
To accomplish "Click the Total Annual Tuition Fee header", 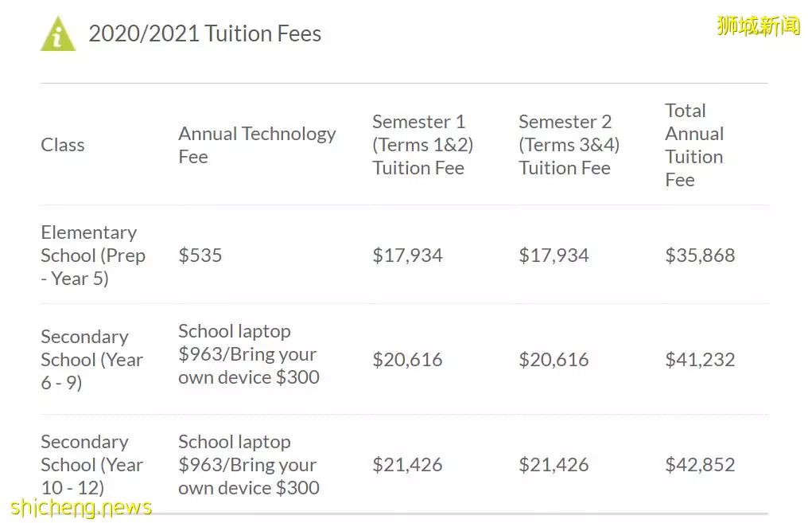I will click(x=694, y=145).
